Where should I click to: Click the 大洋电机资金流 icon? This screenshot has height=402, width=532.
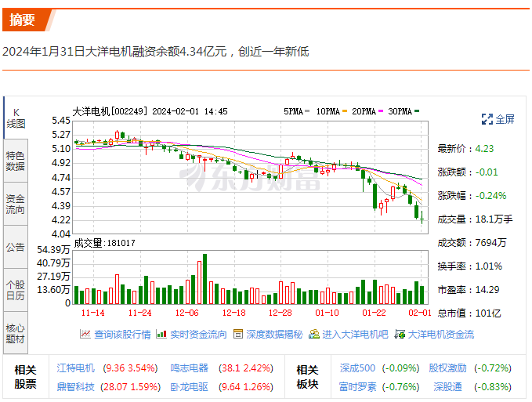click(x=400, y=334)
